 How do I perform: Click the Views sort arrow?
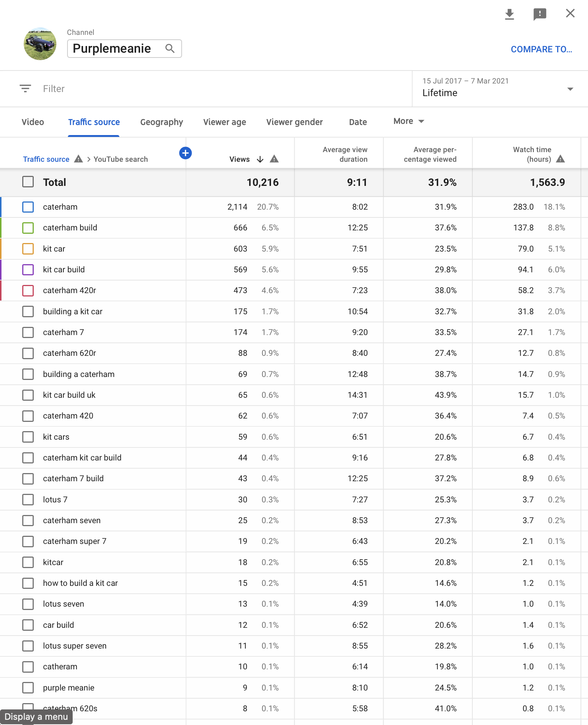point(260,159)
